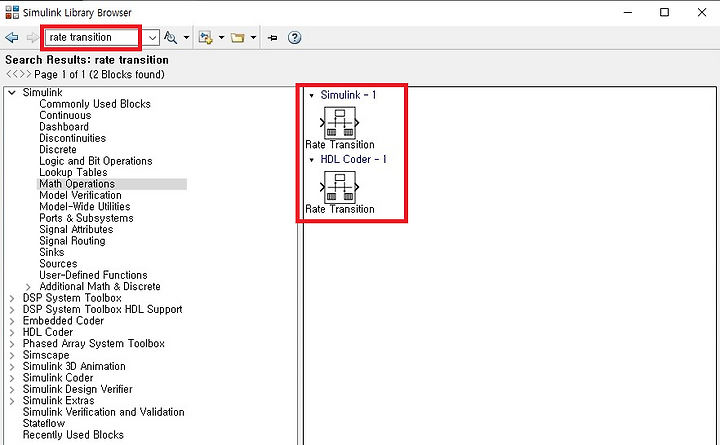Select Signal Routing library
The height and width of the screenshot is (445, 720).
tap(72, 241)
